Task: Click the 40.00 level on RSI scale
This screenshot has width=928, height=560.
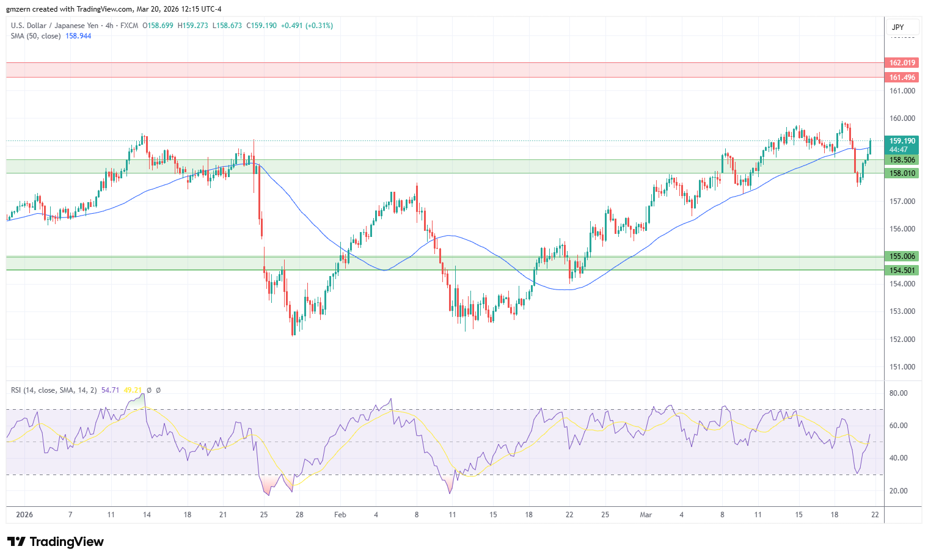Action: coord(899,458)
